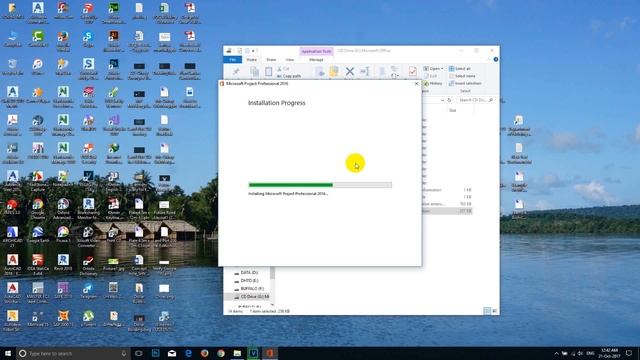
Task: Open Firefox from the taskbar
Action: (204, 353)
